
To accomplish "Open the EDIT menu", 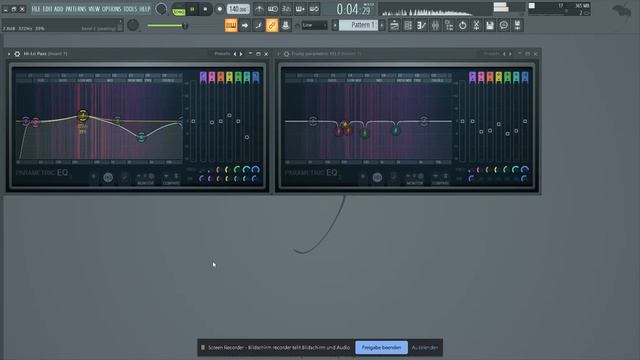I will tap(47, 9).
